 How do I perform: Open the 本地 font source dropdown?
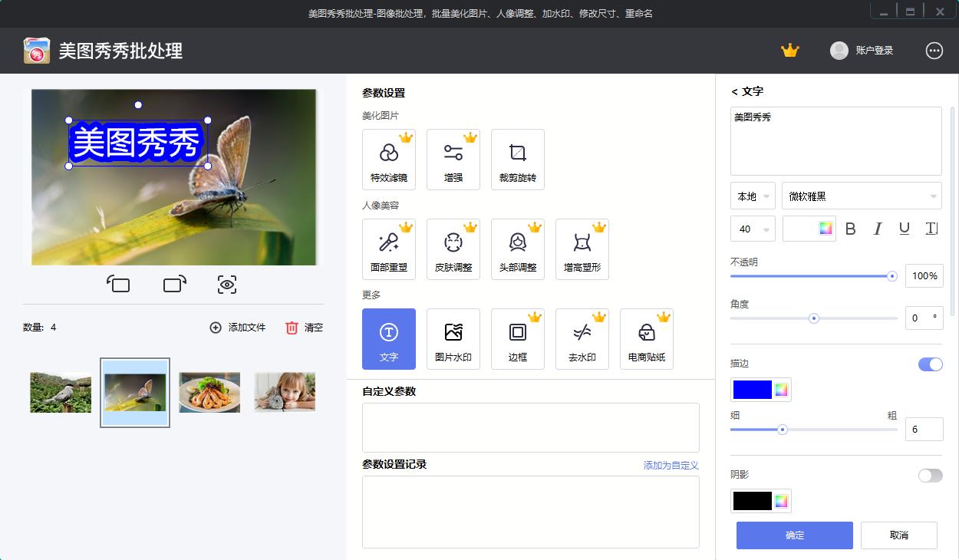753,196
